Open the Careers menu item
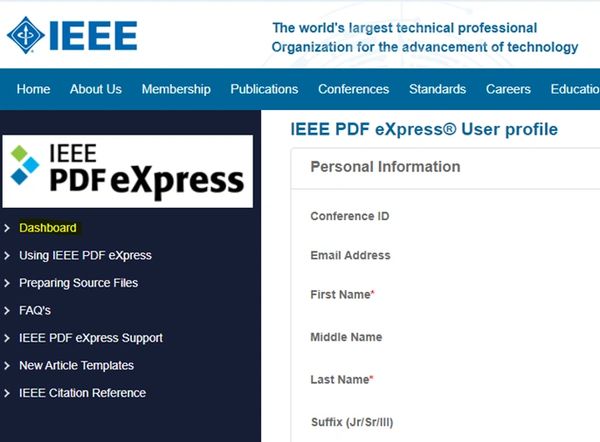 point(508,89)
